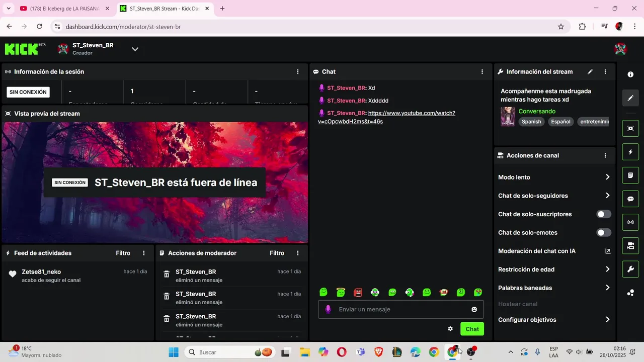Click the three-dots cluster icon at sidebar bottom
The image size is (644, 362).
pyautogui.click(x=630, y=293)
